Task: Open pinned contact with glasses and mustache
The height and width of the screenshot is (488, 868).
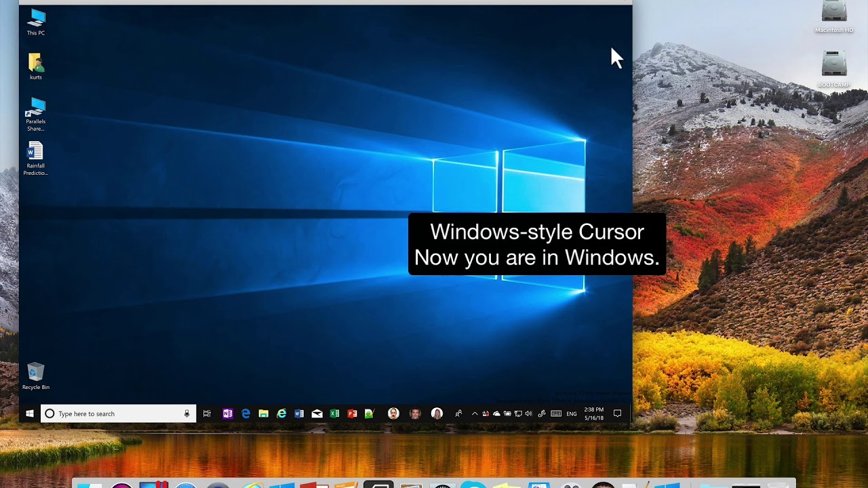Action: click(x=393, y=413)
